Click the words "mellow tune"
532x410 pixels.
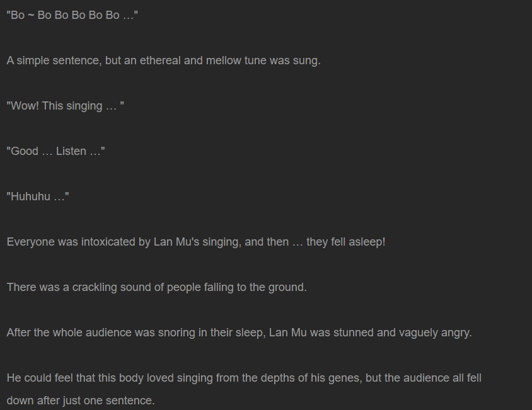point(236,60)
